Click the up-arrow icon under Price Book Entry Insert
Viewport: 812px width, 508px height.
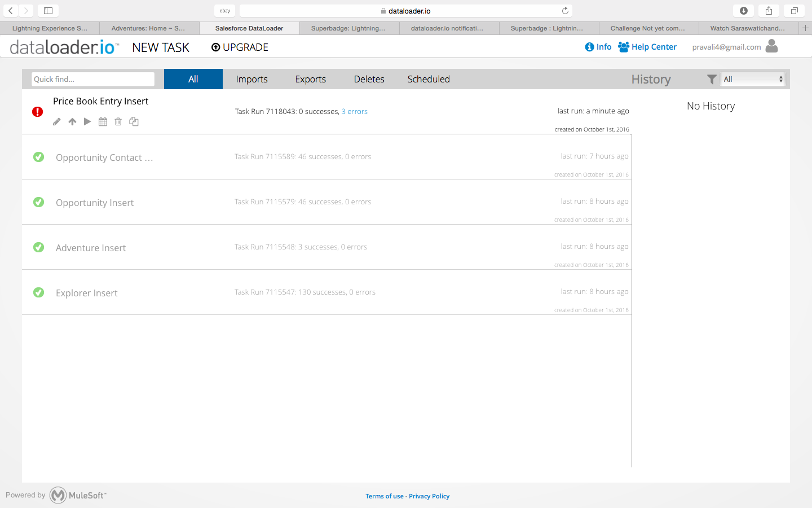(x=72, y=121)
